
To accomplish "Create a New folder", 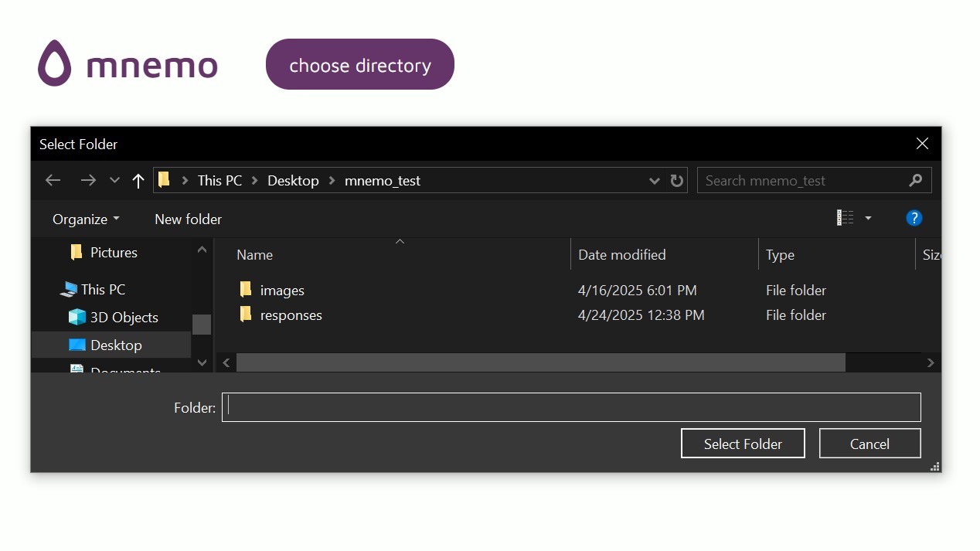I will click(x=188, y=219).
